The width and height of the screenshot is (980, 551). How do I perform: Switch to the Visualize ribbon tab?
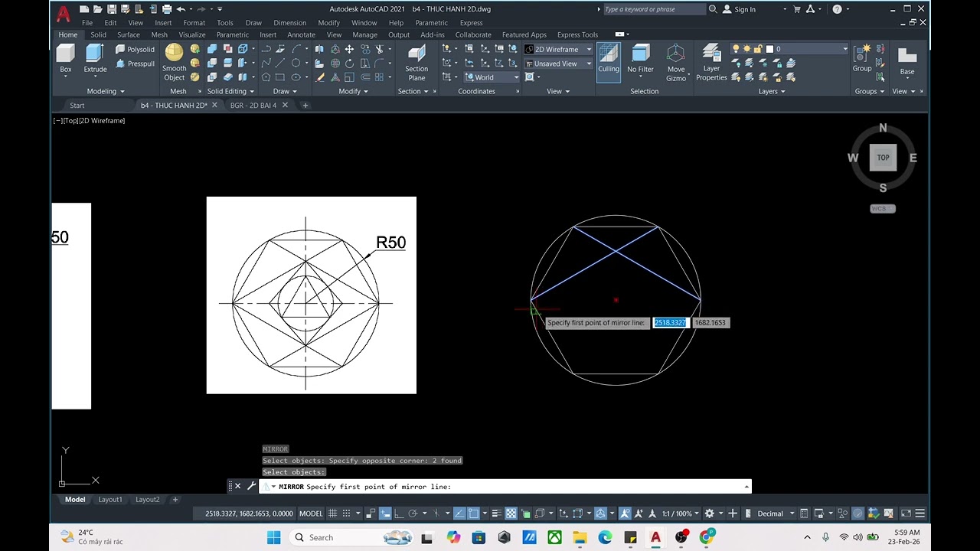(191, 34)
